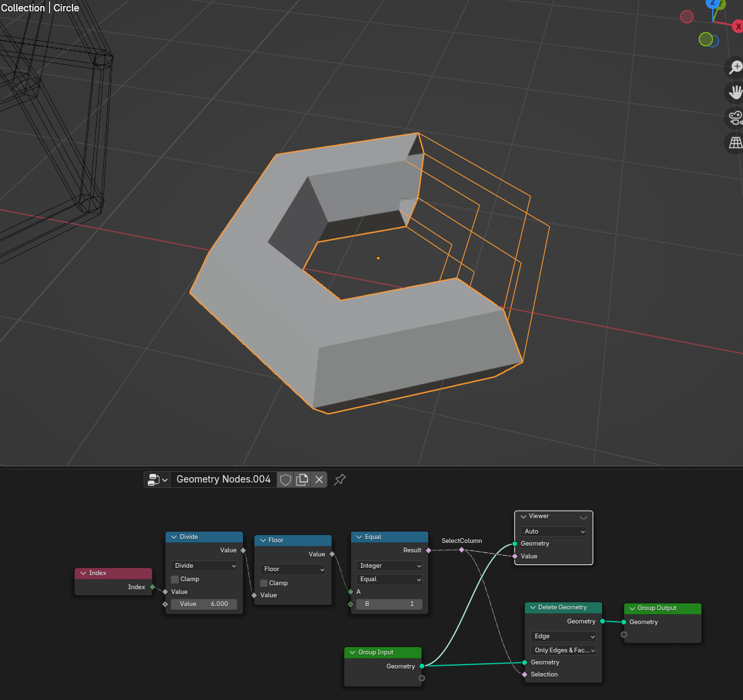Viewport: 743px width, 700px height.
Task: Collapse the Group Input node
Action: click(352, 652)
